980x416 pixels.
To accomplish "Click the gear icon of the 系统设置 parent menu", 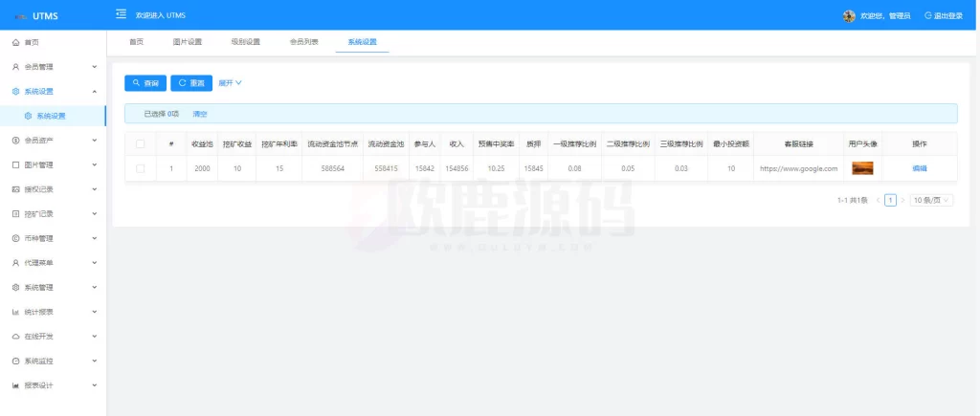I will click(x=15, y=91).
